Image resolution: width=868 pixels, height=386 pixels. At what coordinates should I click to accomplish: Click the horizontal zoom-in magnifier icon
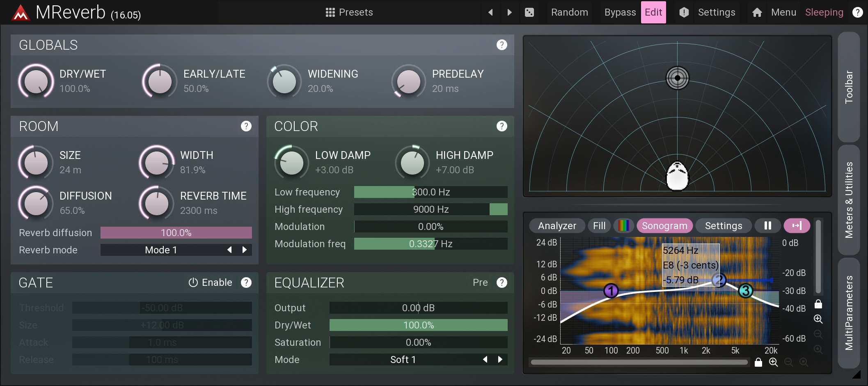tap(774, 362)
